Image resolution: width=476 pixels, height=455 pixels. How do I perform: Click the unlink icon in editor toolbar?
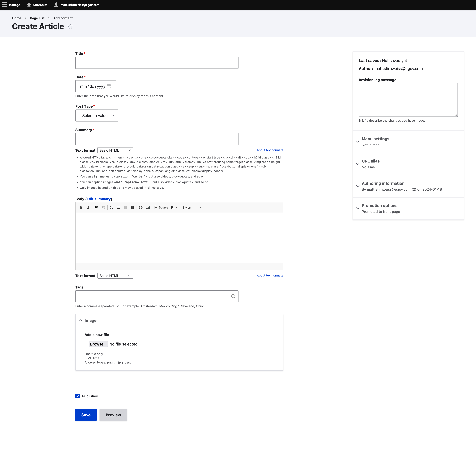pos(103,207)
